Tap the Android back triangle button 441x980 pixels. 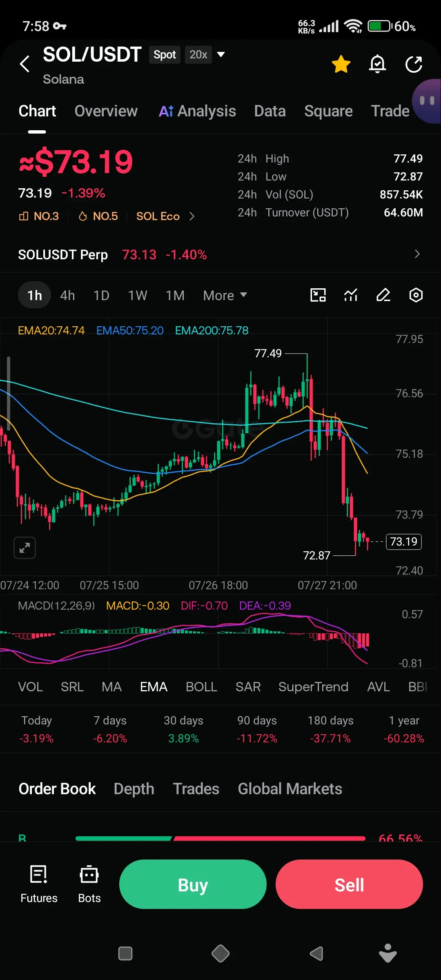pyautogui.click(x=316, y=954)
